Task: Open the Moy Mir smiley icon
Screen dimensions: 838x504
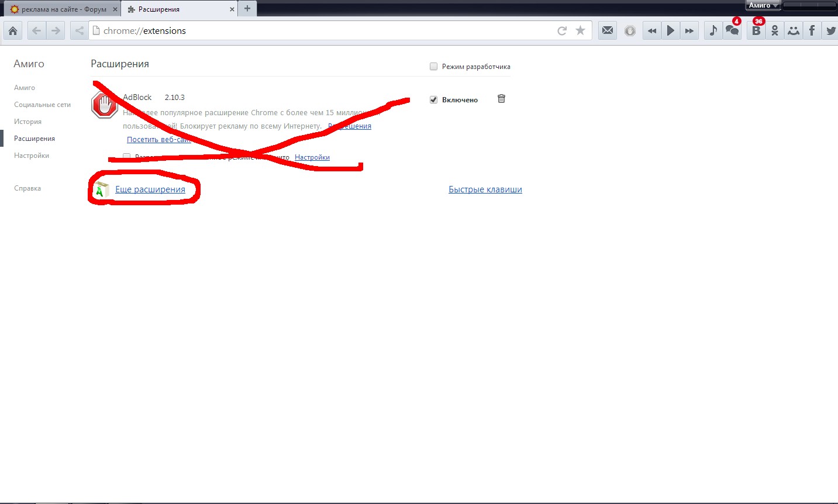Action: point(794,31)
